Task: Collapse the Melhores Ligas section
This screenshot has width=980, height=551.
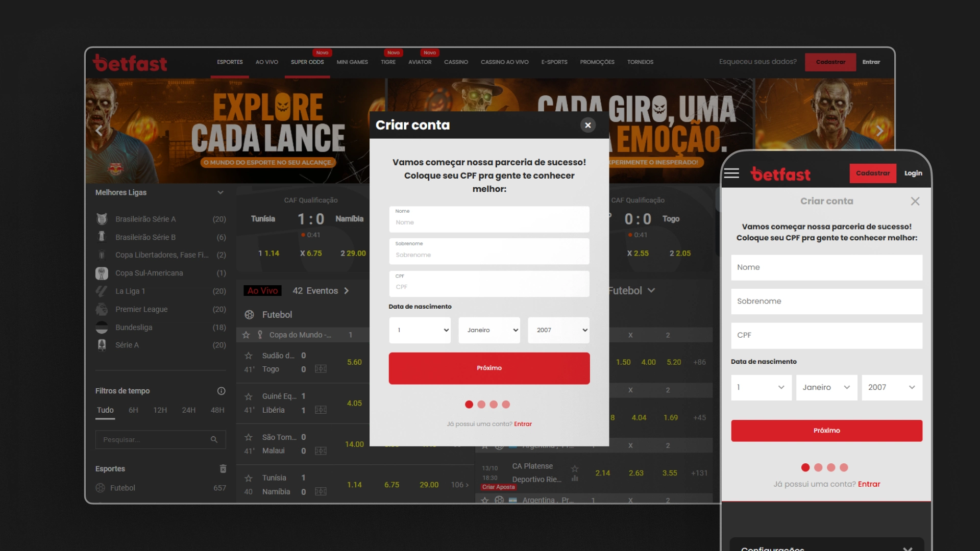Action: click(x=220, y=192)
